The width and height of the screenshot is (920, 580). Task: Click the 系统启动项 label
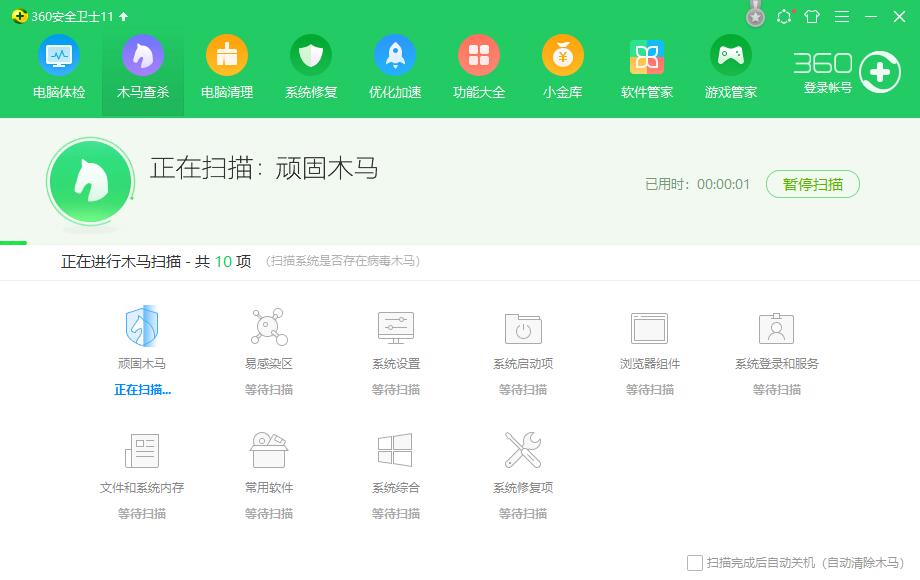[x=523, y=364]
